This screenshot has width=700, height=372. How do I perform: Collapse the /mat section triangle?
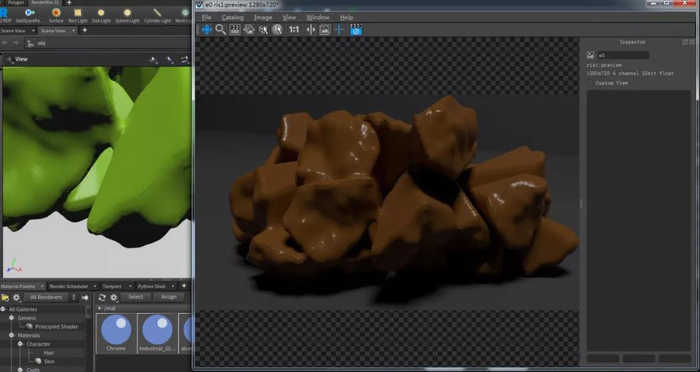[x=100, y=308]
